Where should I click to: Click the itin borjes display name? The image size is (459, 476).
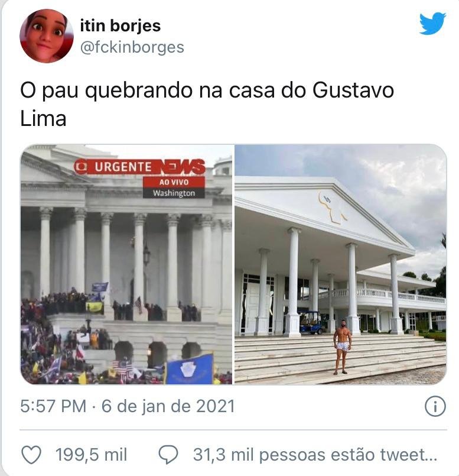[x=121, y=25]
